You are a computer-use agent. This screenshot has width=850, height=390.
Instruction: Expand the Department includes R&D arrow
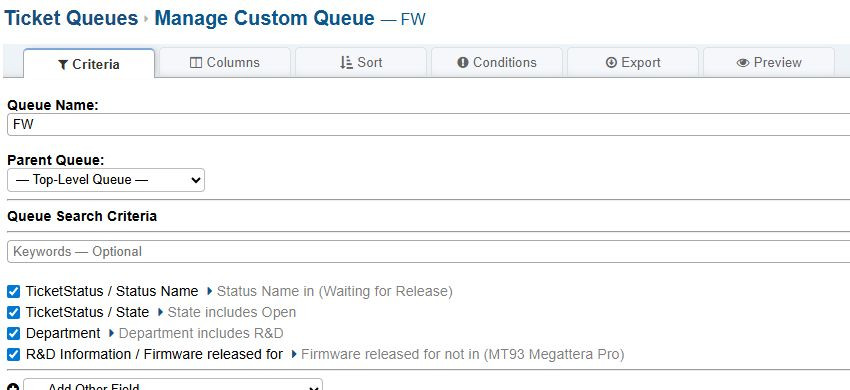pos(112,333)
